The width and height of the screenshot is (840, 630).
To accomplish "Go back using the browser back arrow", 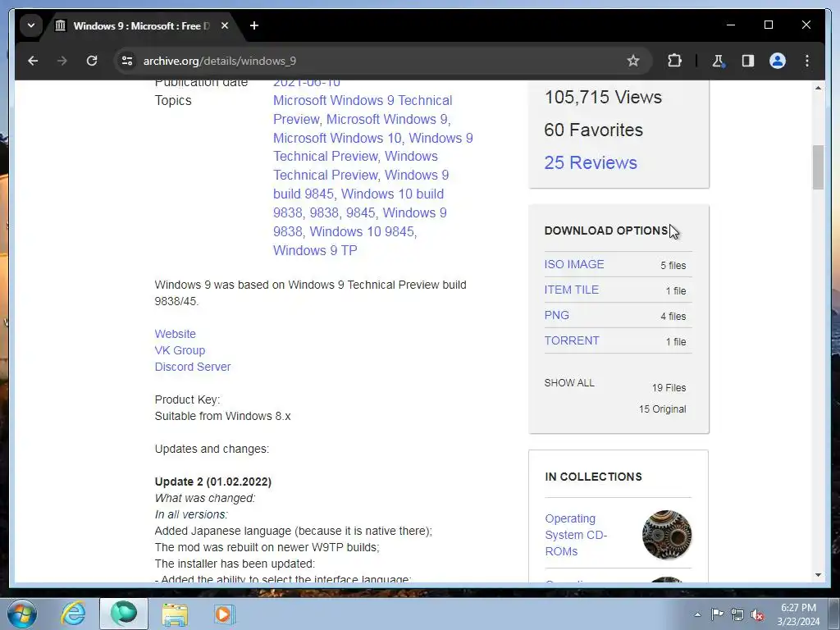I will click(33, 61).
